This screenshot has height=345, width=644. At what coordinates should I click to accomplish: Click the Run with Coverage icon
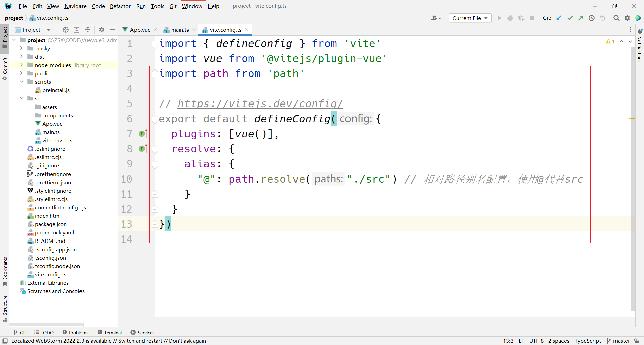521,18
